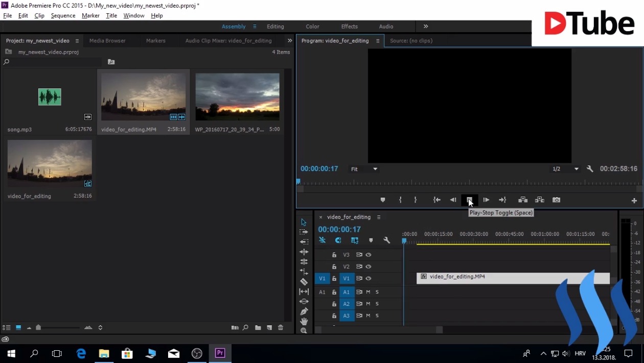
Task: Switch to the Editing workspace
Action: 275,27
